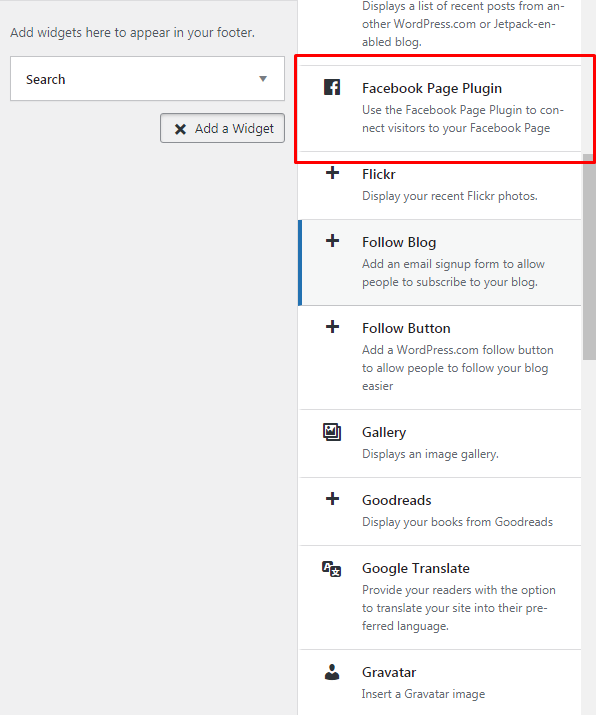Click the Google Translate icon

point(332,569)
